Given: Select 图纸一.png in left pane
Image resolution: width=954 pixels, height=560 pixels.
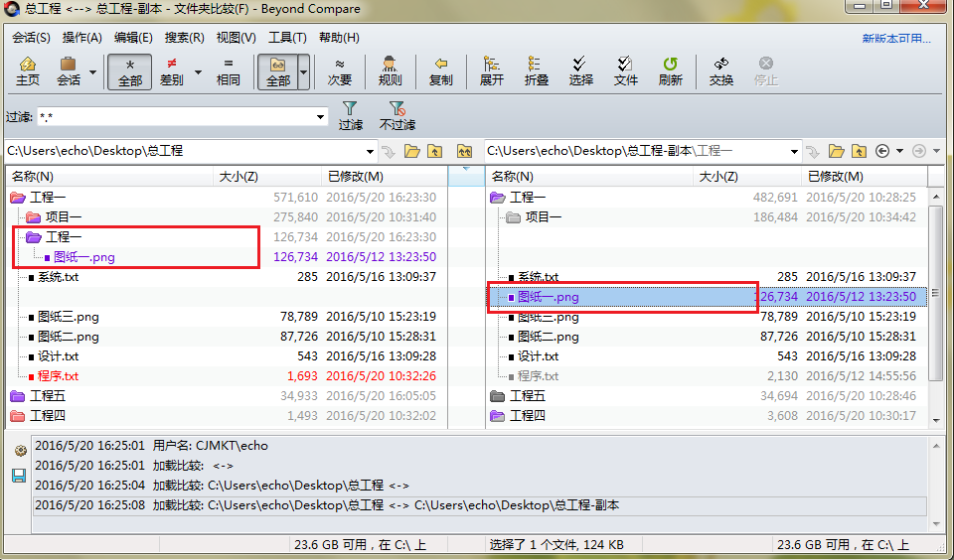Looking at the screenshot, I should pos(83,257).
